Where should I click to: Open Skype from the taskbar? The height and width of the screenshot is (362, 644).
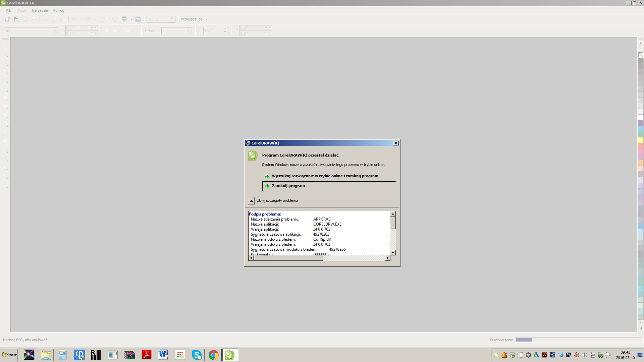pyautogui.click(x=197, y=355)
